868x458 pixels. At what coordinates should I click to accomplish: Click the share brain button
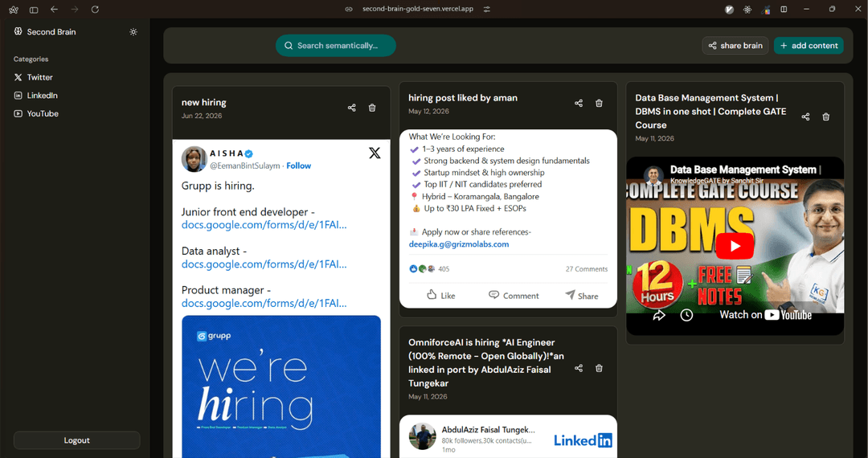click(x=735, y=45)
